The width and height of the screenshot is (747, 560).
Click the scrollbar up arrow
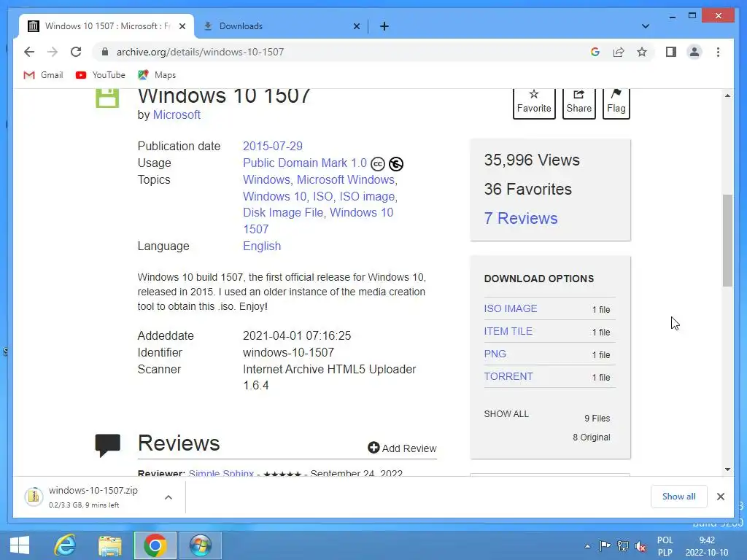pos(727,96)
